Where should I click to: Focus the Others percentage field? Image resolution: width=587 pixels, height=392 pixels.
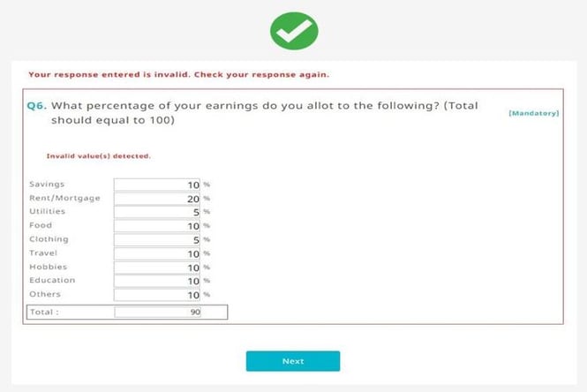tap(157, 295)
